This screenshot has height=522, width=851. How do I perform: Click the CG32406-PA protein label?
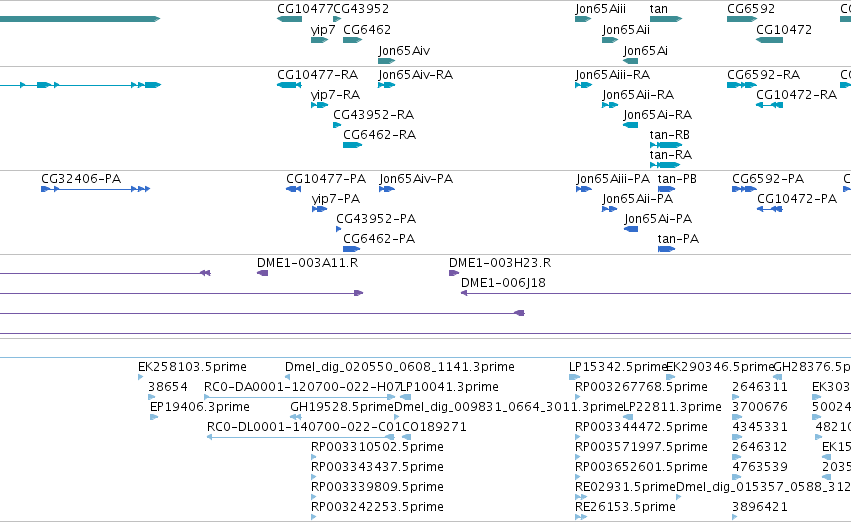point(81,179)
